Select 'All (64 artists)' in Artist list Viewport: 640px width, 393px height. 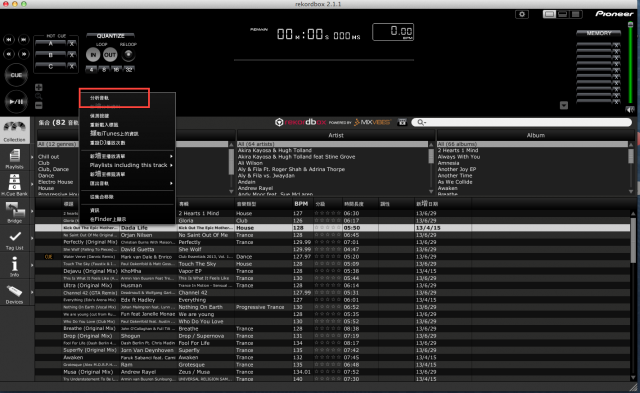click(x=332, y=144)
